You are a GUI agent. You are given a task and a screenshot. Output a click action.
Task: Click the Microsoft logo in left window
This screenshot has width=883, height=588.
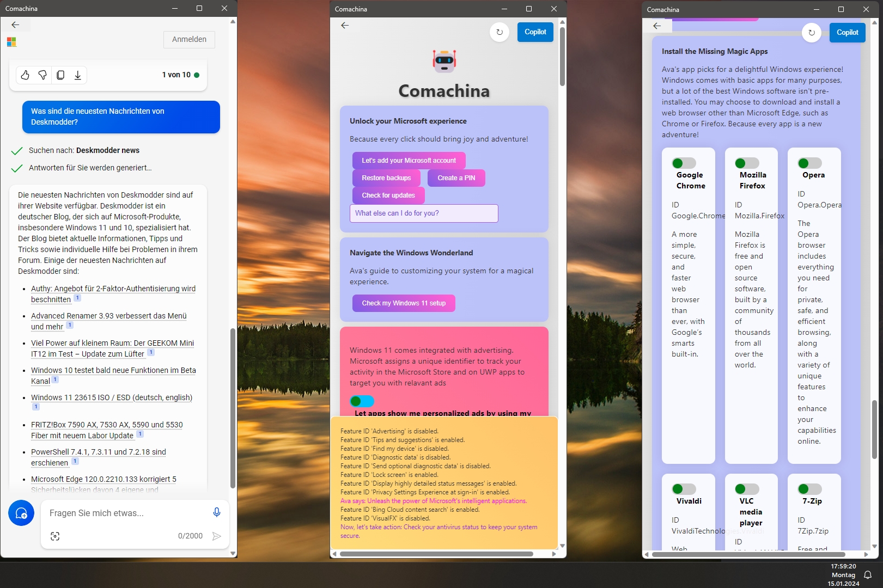[x=11, y=42]
